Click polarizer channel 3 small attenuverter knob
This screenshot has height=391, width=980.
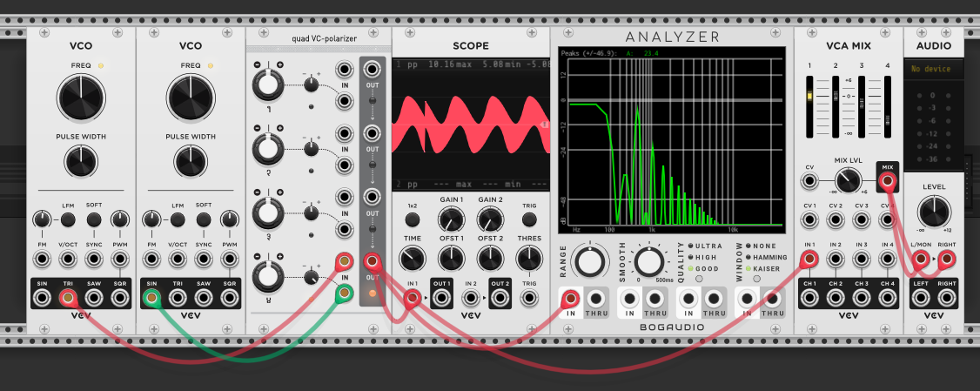[x=312, y=212]
